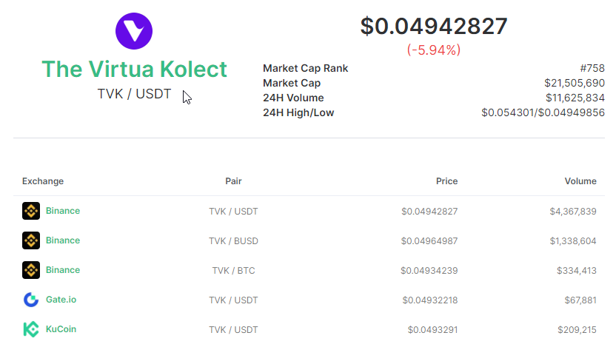Viewport: 616px width, 364px height.
Task: Click the Price column header
Action: (x=446, y=181)
